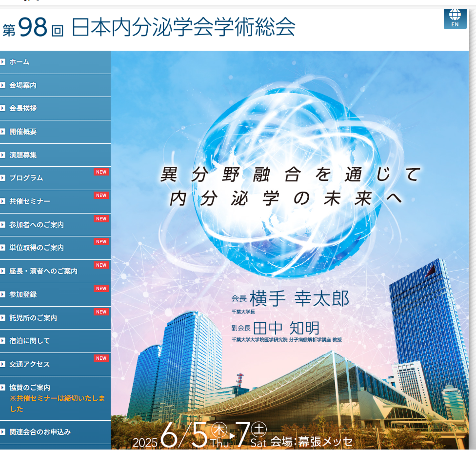The height and width of the screenshot is (450, 476).
Task: Click the NEW badge on 交通アクセス
Action: (x=101, y=358)
